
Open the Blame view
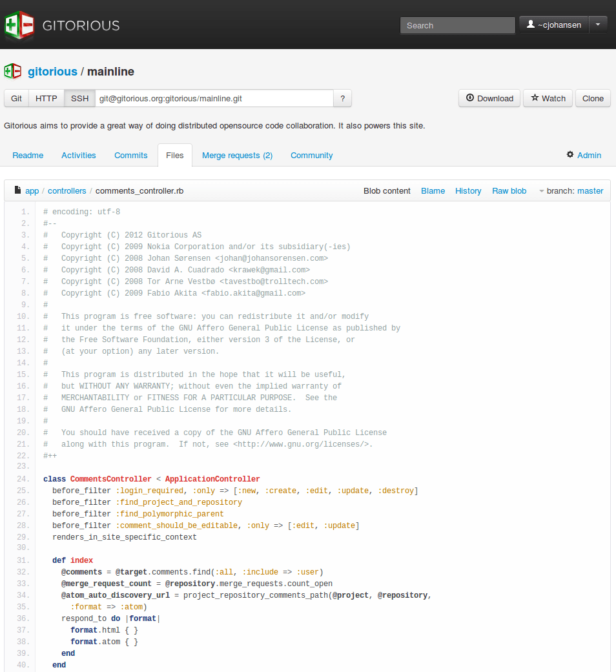pyautogui.click(x=433, y=190)
